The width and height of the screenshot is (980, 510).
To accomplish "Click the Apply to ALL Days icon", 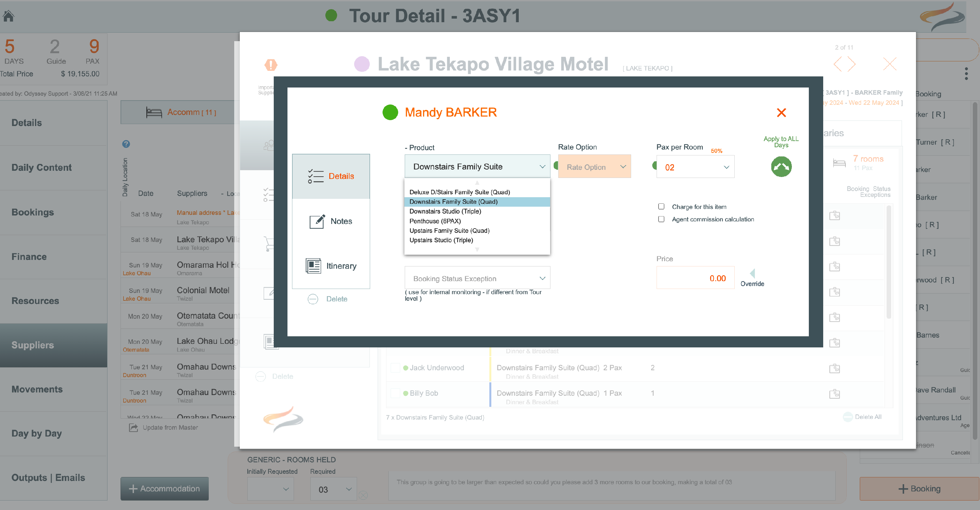I will 781,167.
